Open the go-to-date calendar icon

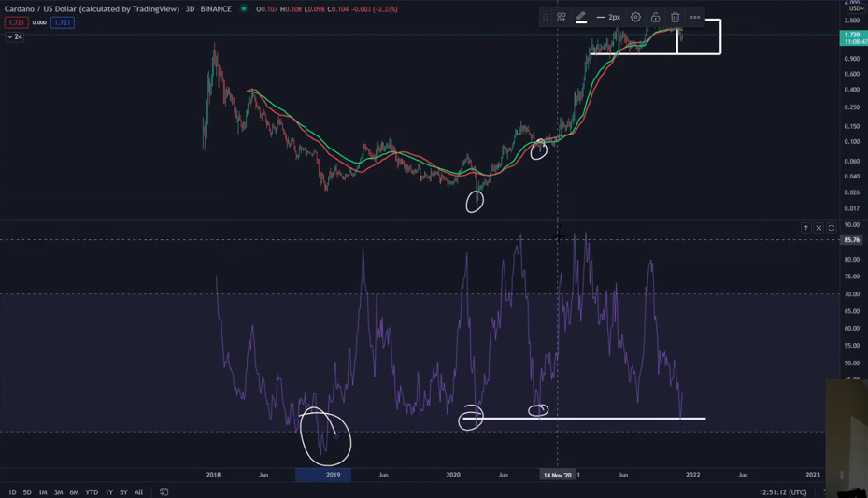tap(164, 491)
